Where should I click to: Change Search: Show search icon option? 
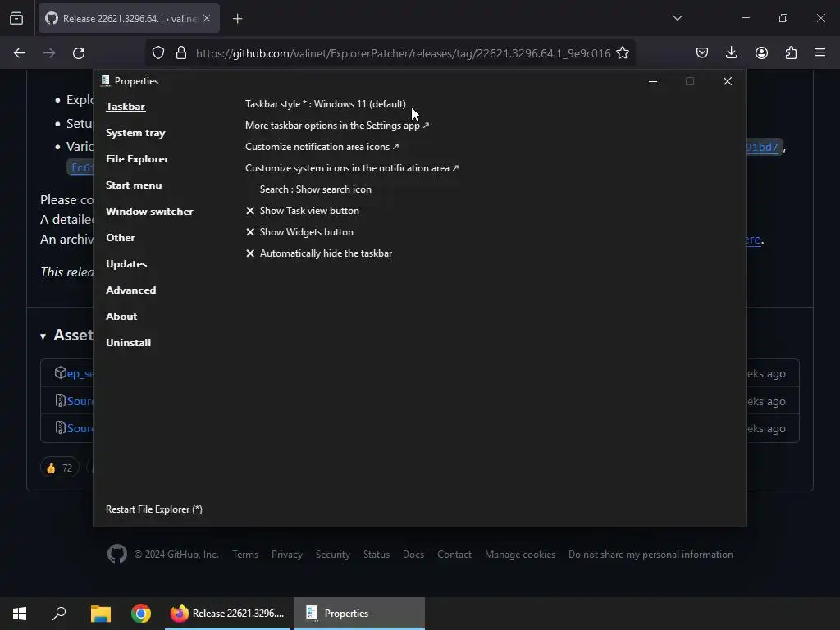click(316, 189)
